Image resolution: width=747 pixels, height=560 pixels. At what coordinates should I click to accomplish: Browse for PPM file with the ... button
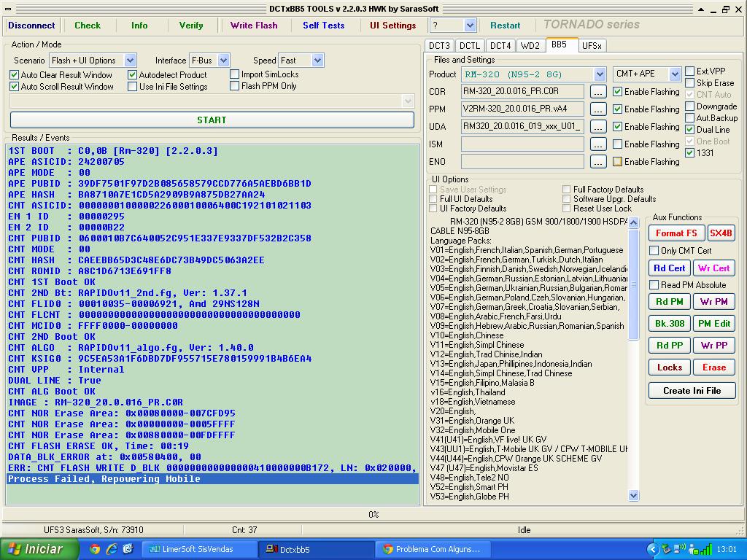pyautogui.click(x=598, y=109)
